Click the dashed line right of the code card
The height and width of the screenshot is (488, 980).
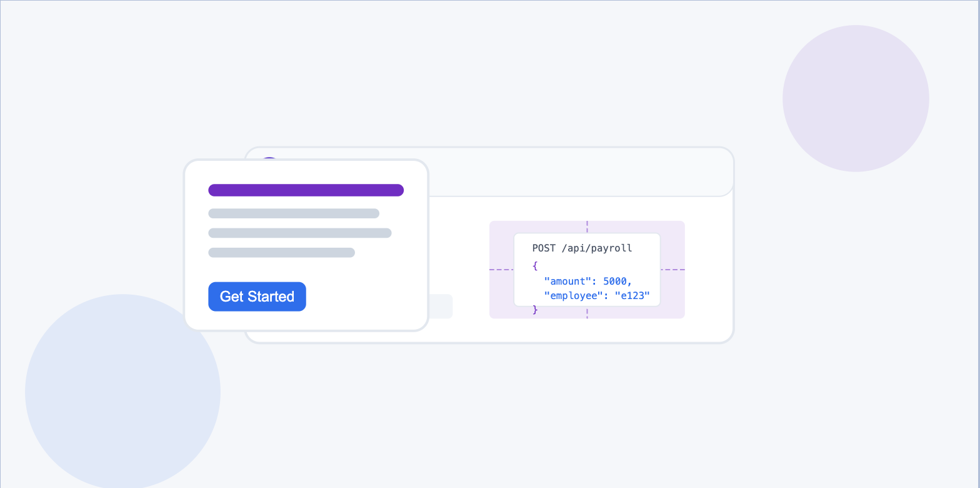(672, 270)
